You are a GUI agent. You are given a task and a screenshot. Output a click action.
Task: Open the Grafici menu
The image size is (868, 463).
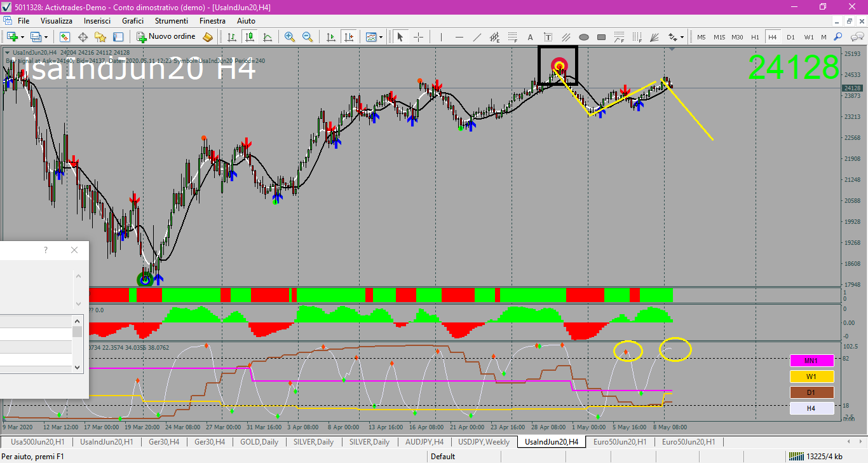click(x=133, y=21)
